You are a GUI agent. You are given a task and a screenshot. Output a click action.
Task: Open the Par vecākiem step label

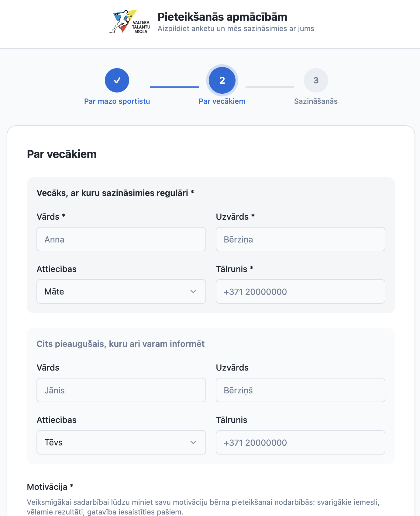tap(222, 101)
